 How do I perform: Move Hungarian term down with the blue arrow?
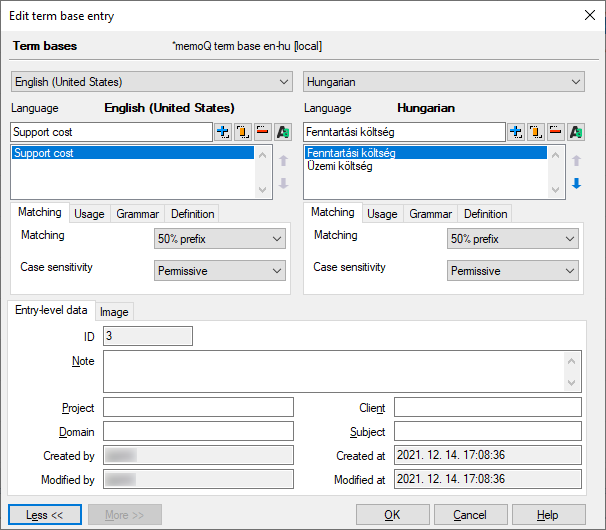[x=576, y=183]
